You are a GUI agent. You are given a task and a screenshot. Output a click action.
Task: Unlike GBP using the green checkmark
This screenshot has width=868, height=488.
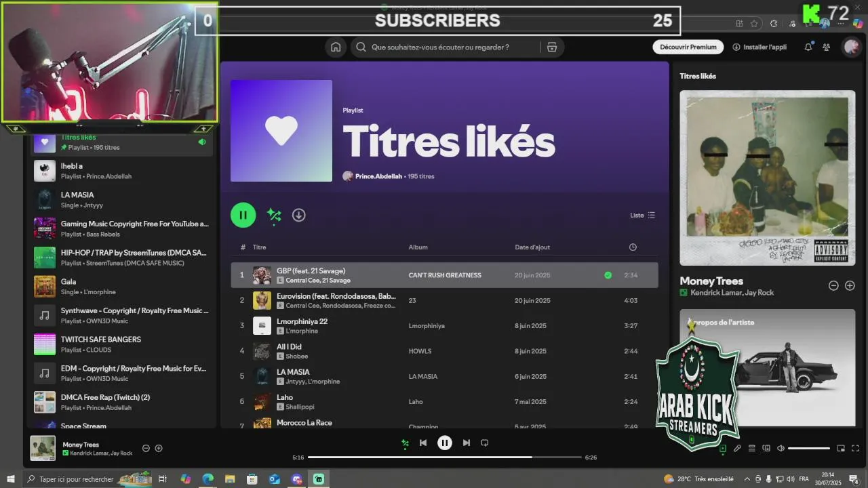[608, 275]
